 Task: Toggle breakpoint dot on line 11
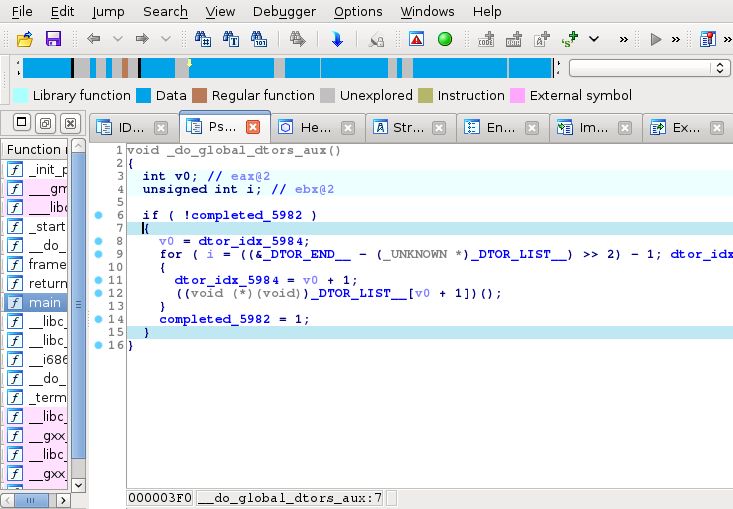[98, 280]
